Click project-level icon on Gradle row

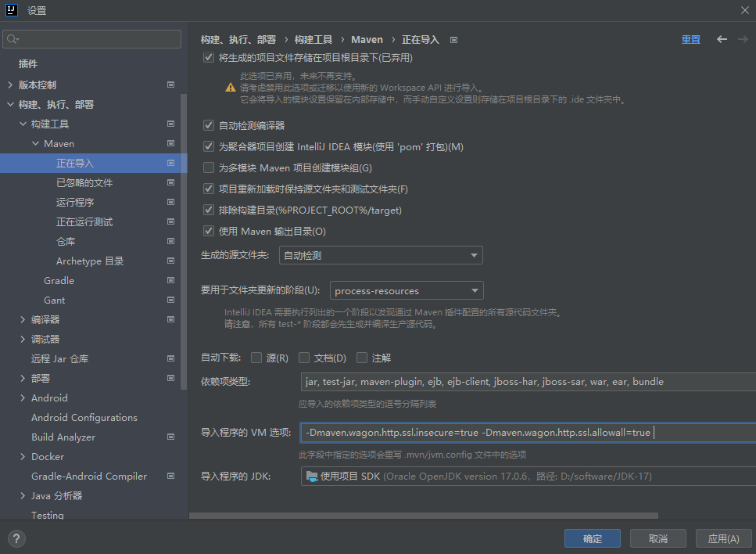[x=170, y=280]
